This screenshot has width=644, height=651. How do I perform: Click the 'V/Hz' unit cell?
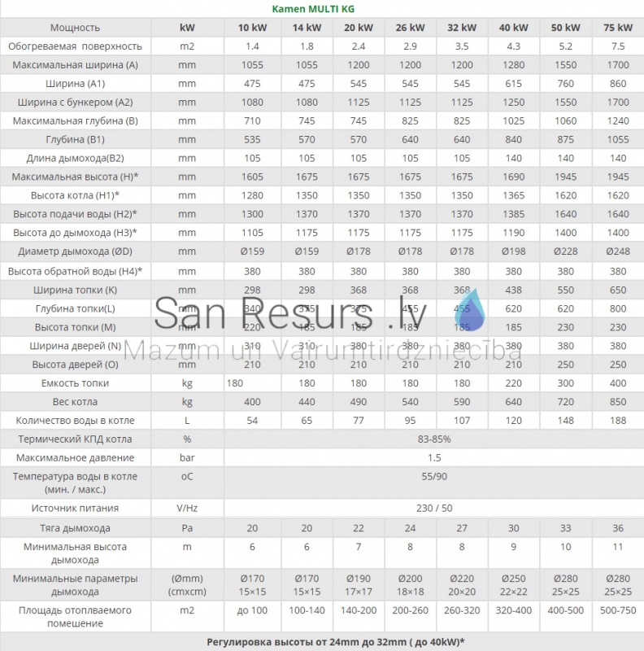coord(187,508)
